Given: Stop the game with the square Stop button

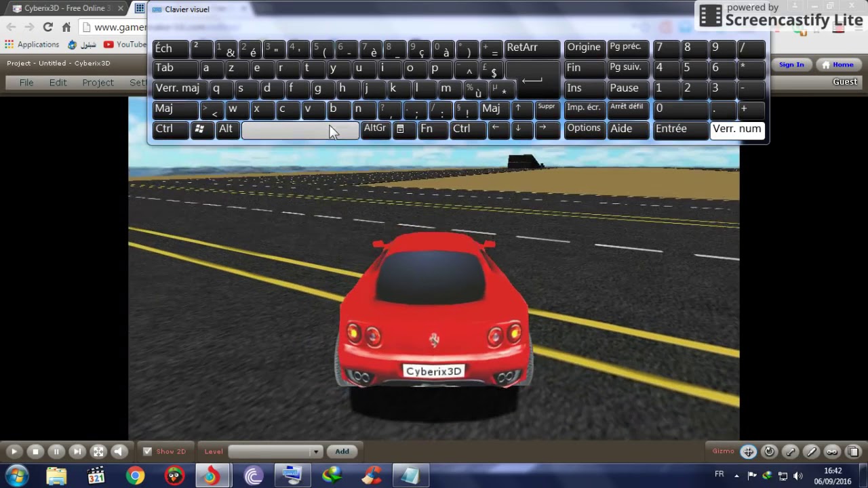Looking at the screenshot, I should point(35,451).
